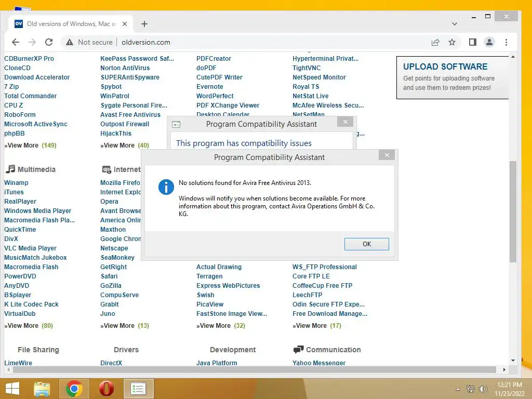View More utilities programs (149)
This screenshot has width=532, height=399.
(x=30, y=145)
